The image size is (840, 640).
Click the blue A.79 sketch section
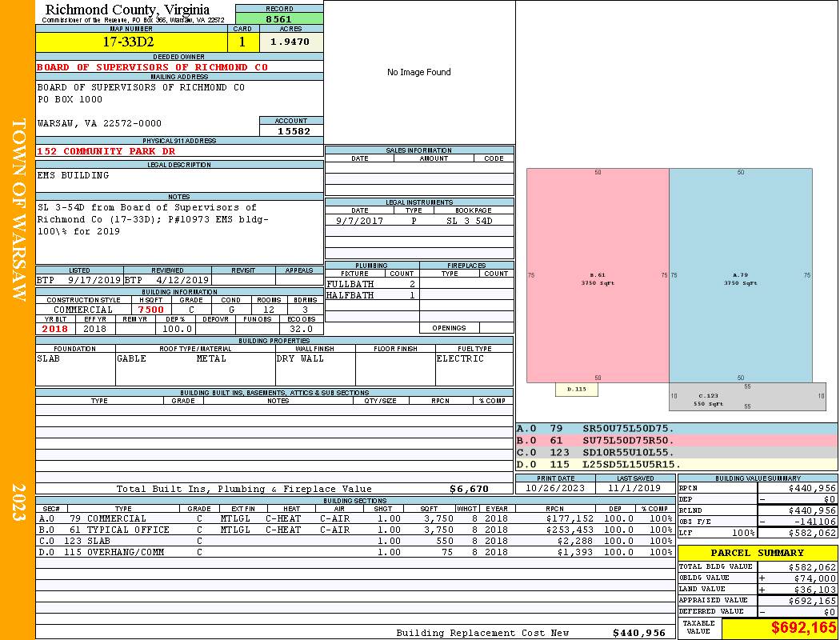(740, 276)
